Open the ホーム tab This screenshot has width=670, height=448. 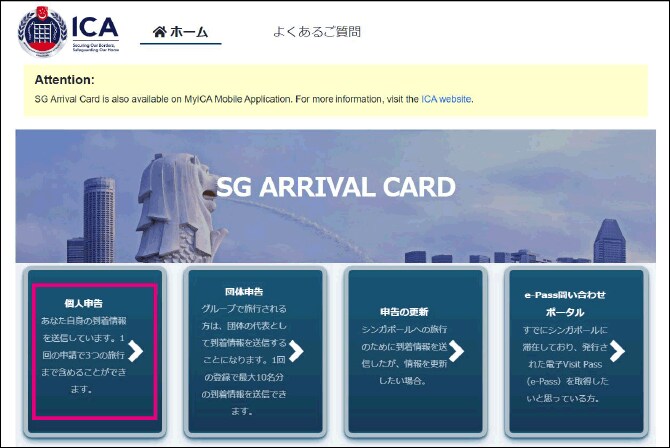click(x=180, y=32)
